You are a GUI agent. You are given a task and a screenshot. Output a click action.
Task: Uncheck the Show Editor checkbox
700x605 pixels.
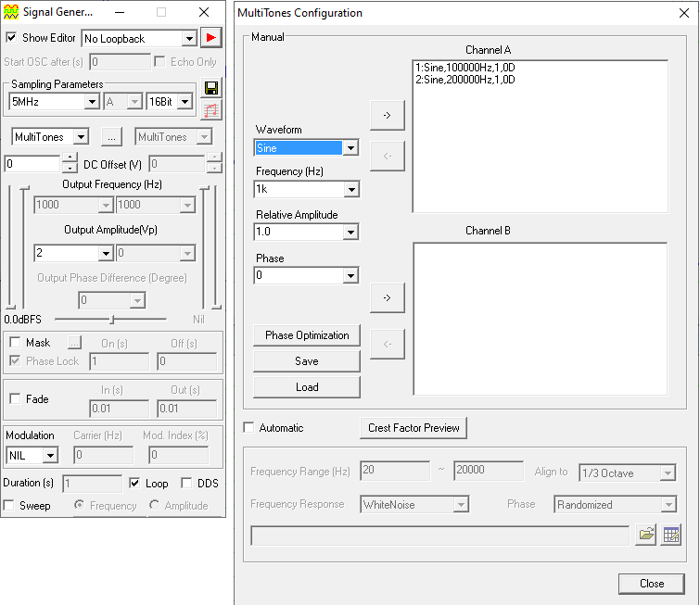click(11, 38)
